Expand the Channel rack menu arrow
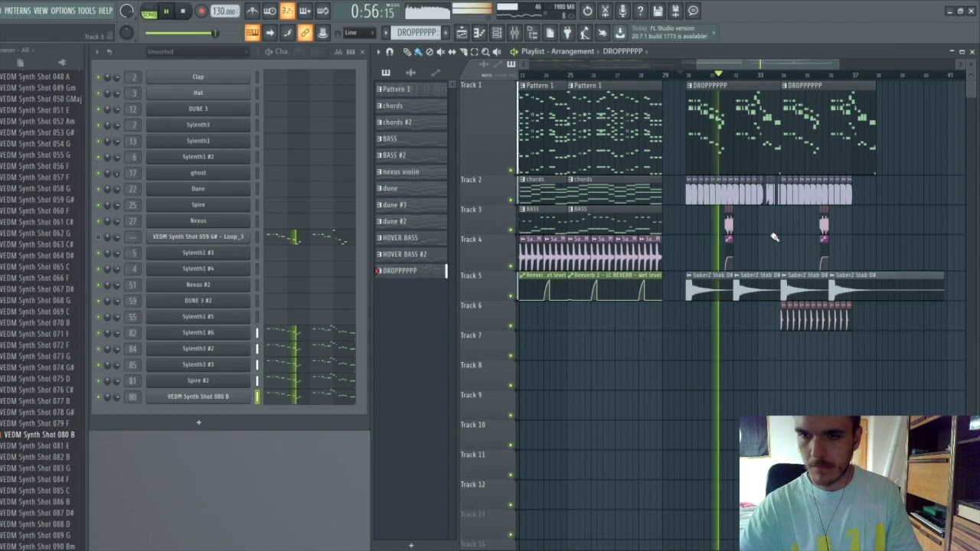The height and width of the screenshot is (551, 980). pos(97,51)
